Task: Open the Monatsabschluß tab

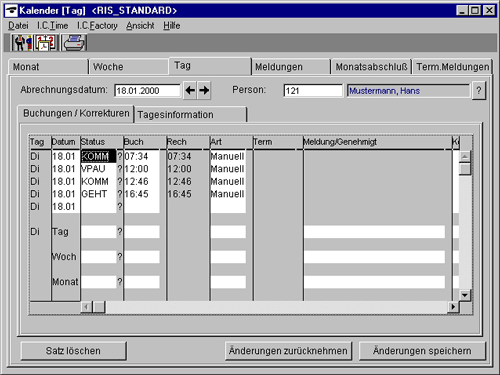Action: pos(371,67)
